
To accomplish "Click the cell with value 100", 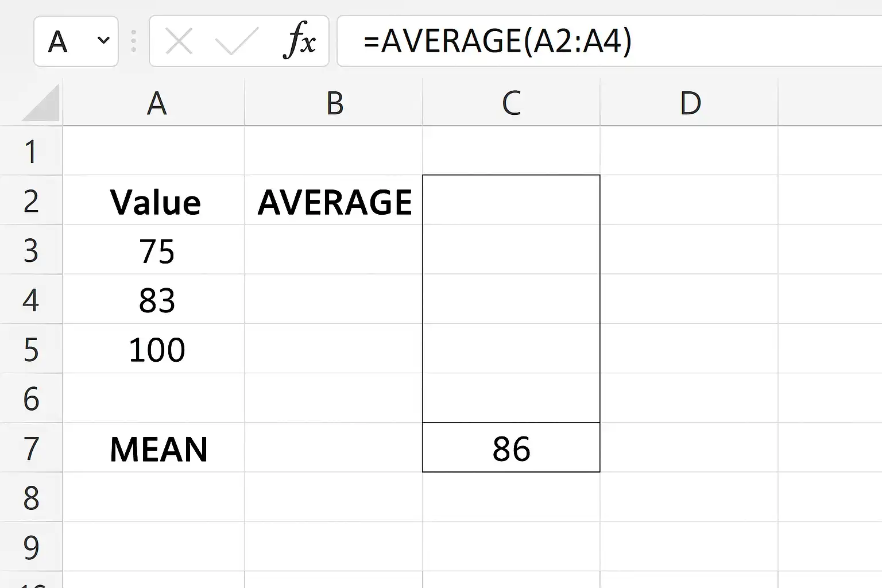I will [156, 350].
